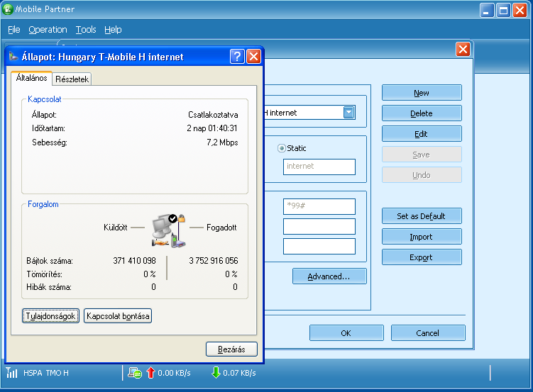Viewport: 533px width, 392px height.
Task: Click the signal strength icon in status bar
Action: pos(12,373)
